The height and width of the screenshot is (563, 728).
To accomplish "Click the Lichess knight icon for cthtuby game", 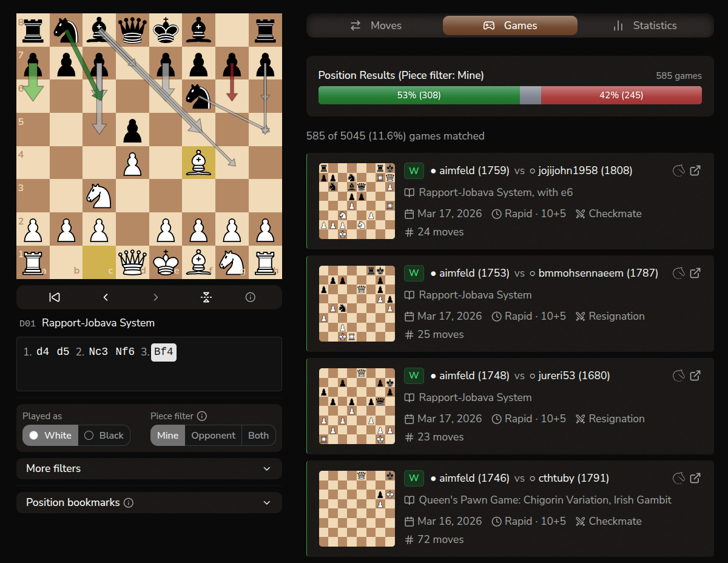I will pos(679,478).
